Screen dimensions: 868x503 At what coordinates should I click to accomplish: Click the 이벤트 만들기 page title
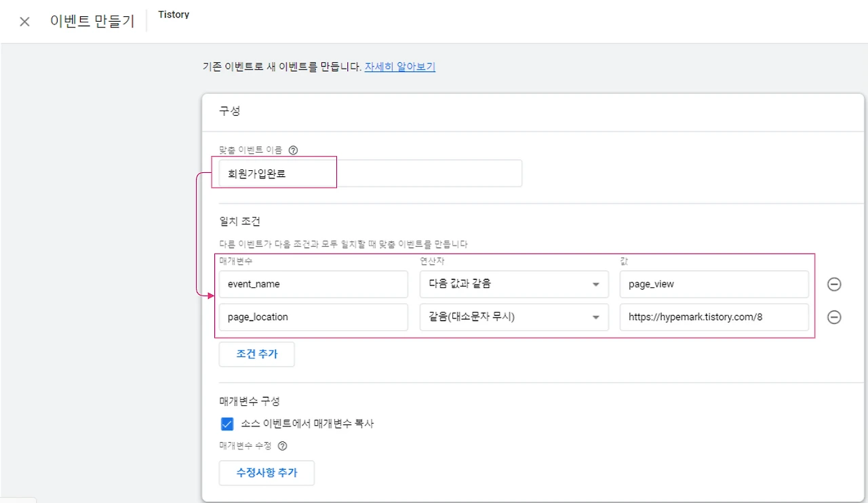click(x=92, y=21)
